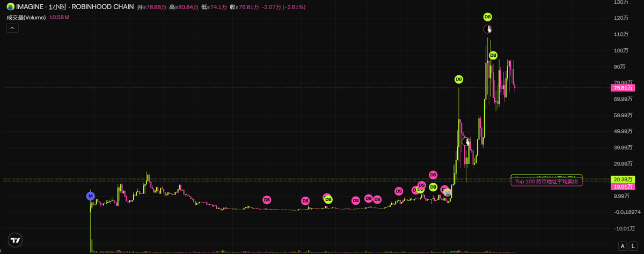This screenshot has width=644, height=254.
Task: Click the DS marker right after the adjacent DS pair
Action: (399, 191)
